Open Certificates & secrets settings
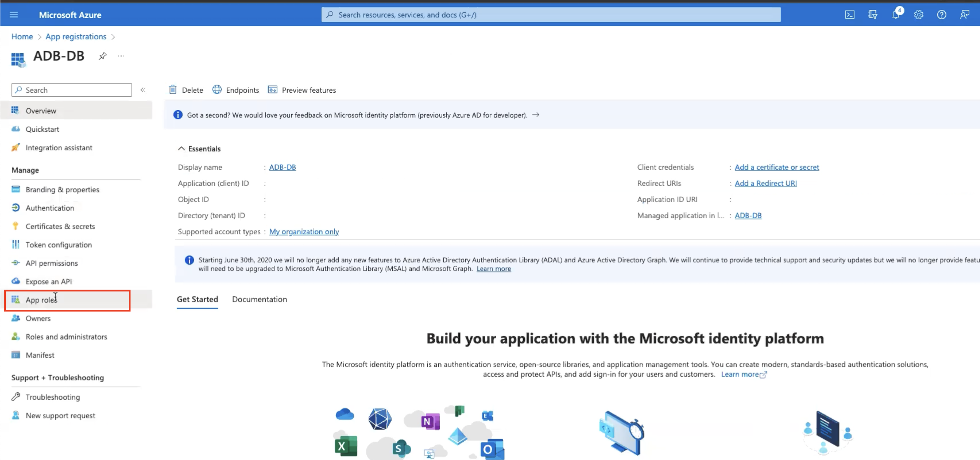This screenshot has height=460, width=980. pyautogui.click(x=60, y=226)
